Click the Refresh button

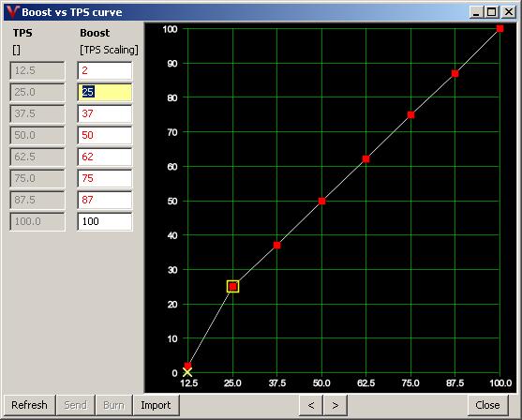pos(29,405)
